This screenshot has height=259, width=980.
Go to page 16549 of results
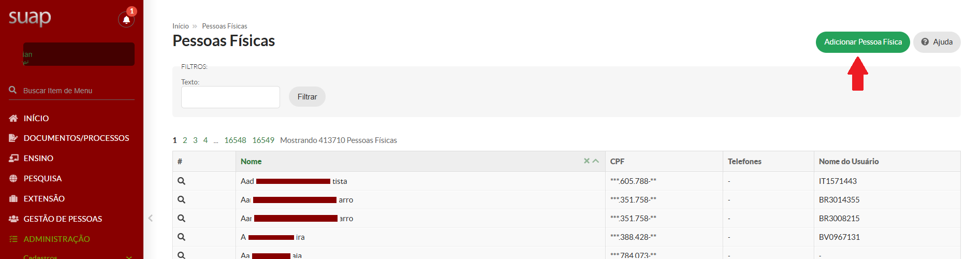pyautogui.click(x=263, y=140)
